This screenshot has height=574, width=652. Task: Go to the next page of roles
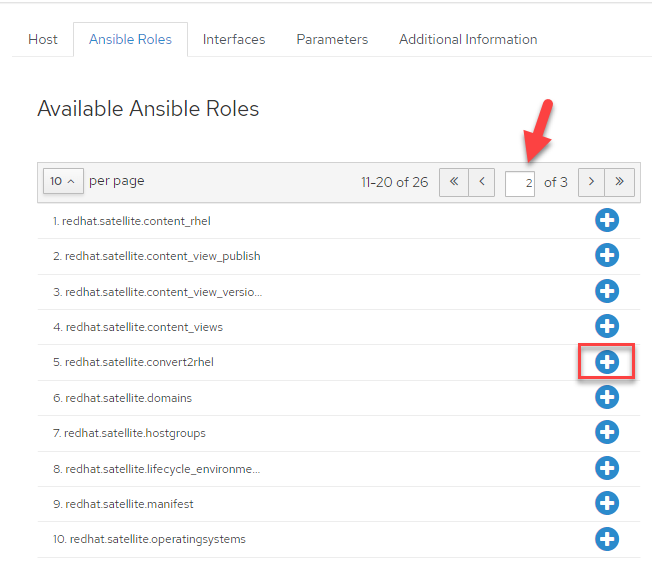591,182
